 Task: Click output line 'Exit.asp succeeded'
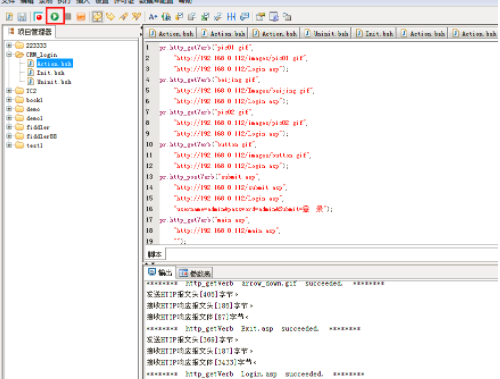coord(254,329)
